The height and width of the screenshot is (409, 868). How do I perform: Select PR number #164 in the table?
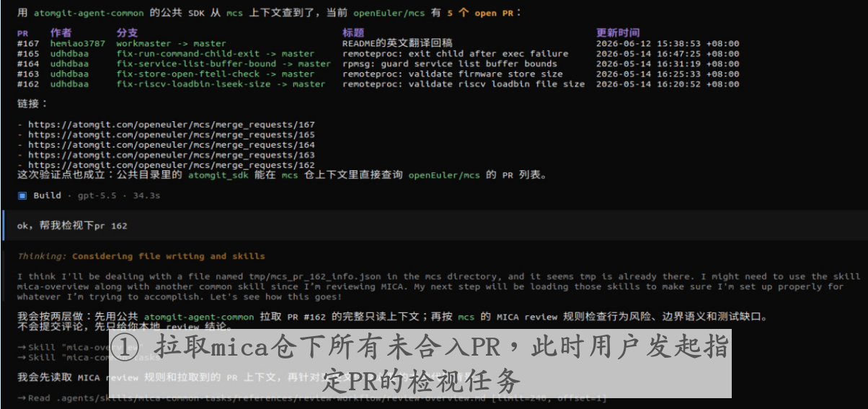click(x=28, y=63)
